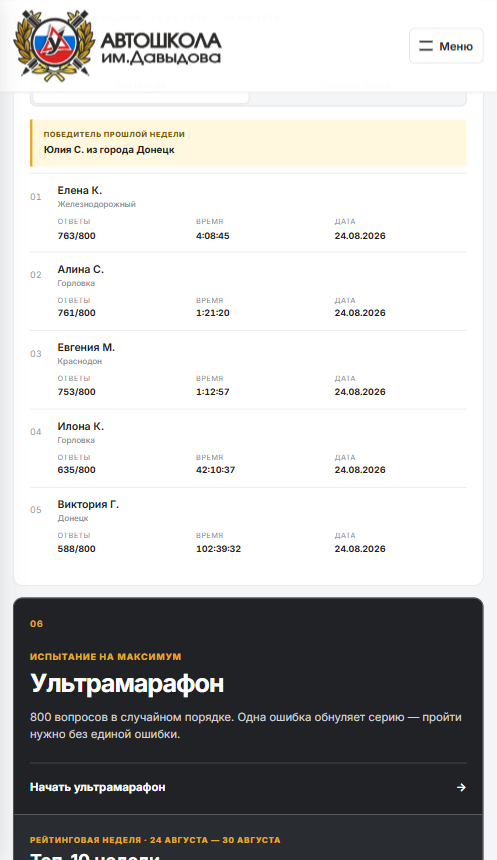Click the Рейтинговая неделя 24 августа label

click(155, 840)
